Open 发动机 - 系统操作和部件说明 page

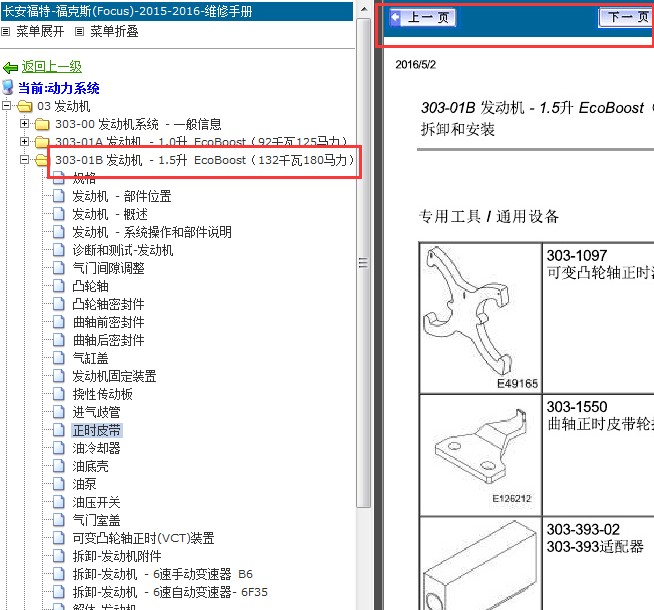coord(152,232)
